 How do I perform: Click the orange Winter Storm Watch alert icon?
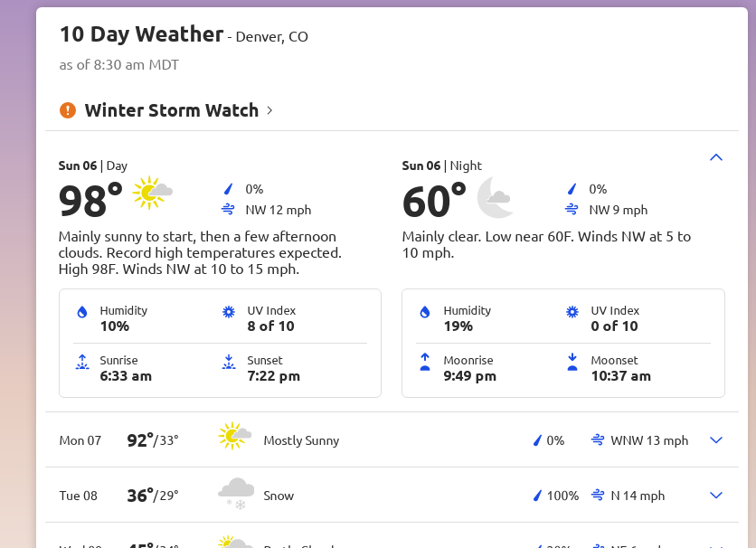click(68, 110)
